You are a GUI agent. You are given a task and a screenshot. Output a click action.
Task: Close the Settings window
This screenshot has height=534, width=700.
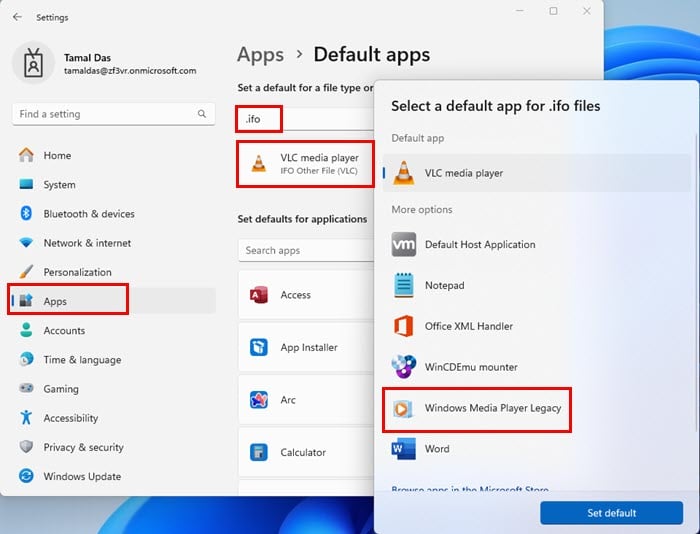(587, 11)
